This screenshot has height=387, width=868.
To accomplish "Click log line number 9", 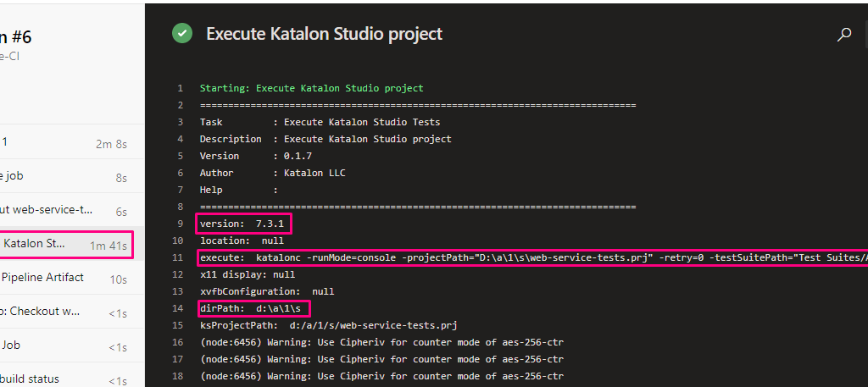I will 179,224.
